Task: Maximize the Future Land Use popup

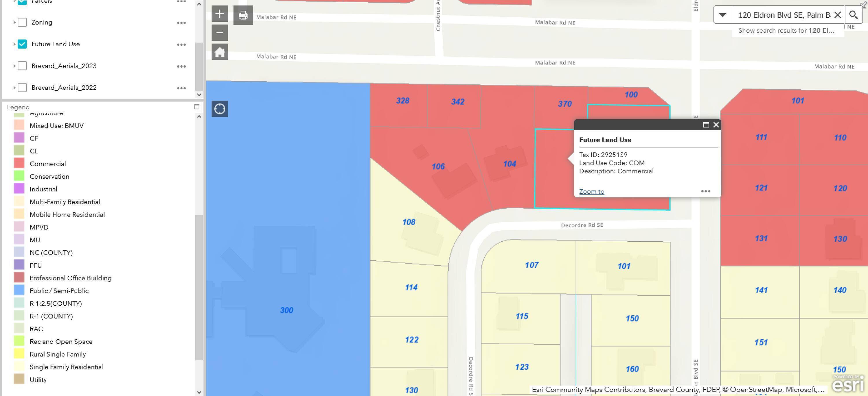Action: 706,125
